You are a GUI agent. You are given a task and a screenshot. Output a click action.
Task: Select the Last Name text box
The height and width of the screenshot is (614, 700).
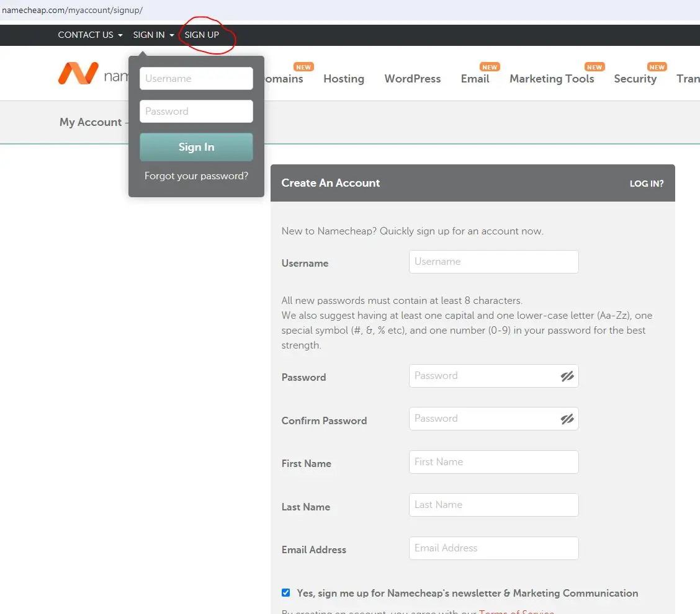point(493,505)
